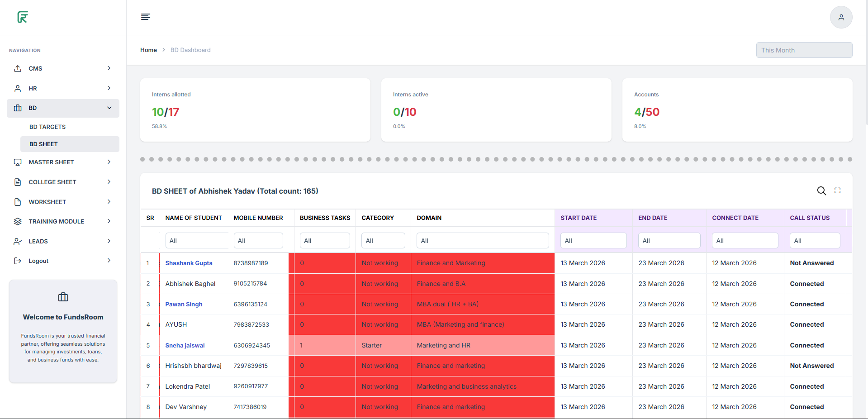Image resolution: width=868 pixels, height=419 pixels.
Task: Click the search icon in BD Sheet
Action: coord(821,191)
